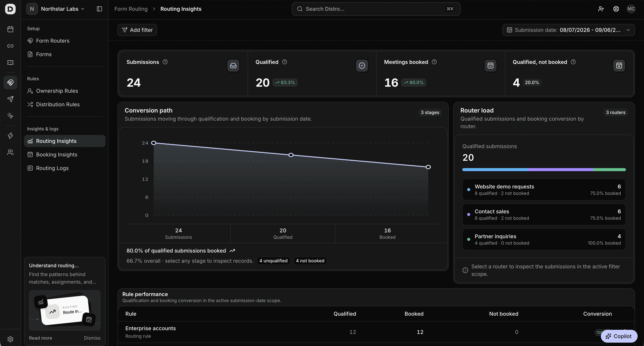The width and height of the screenshot is (644, 346).
Task: Focus the Search Distro search field
Action: [x=376, y=9]
